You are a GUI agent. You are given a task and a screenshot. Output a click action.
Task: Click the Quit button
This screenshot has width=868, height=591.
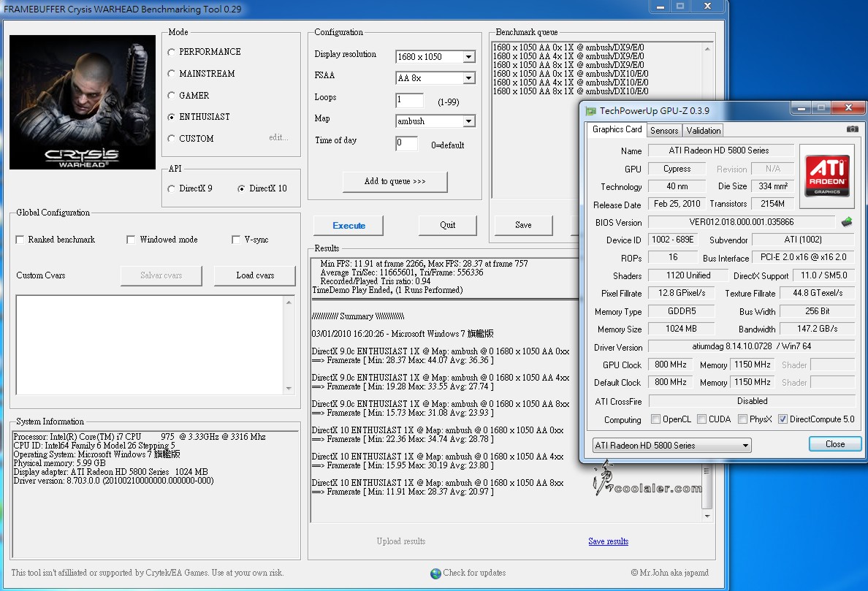click(447, 225)
